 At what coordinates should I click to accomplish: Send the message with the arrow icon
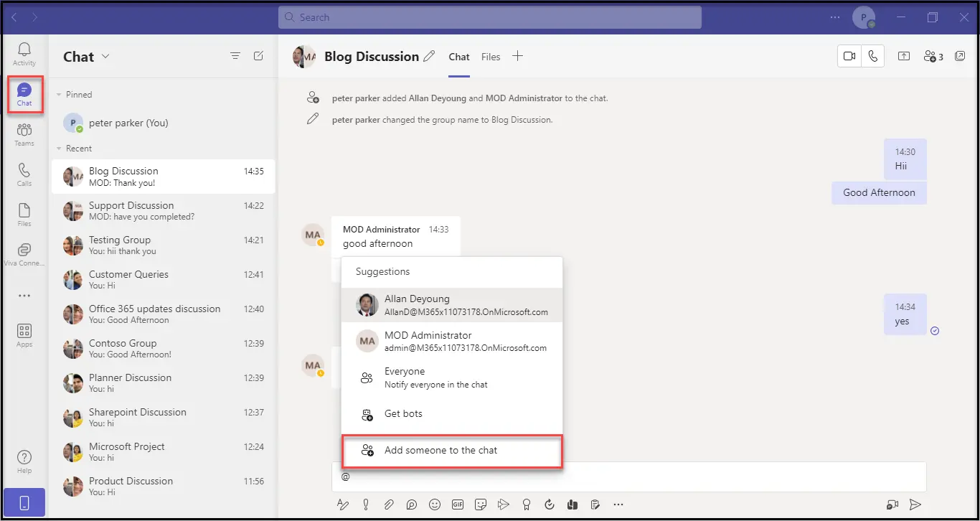click(915, 504)
